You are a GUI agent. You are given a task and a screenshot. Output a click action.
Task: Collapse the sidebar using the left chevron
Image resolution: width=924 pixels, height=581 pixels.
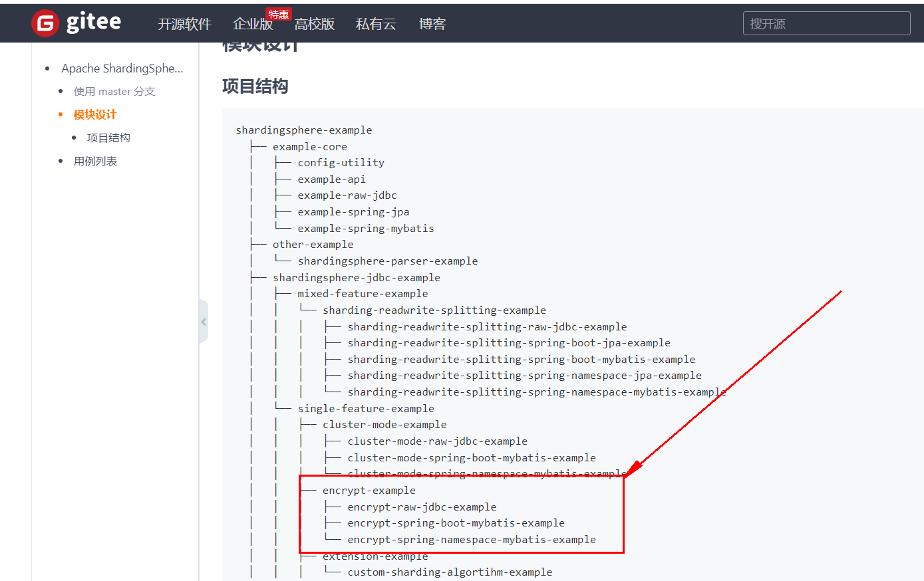click(204, 321)
